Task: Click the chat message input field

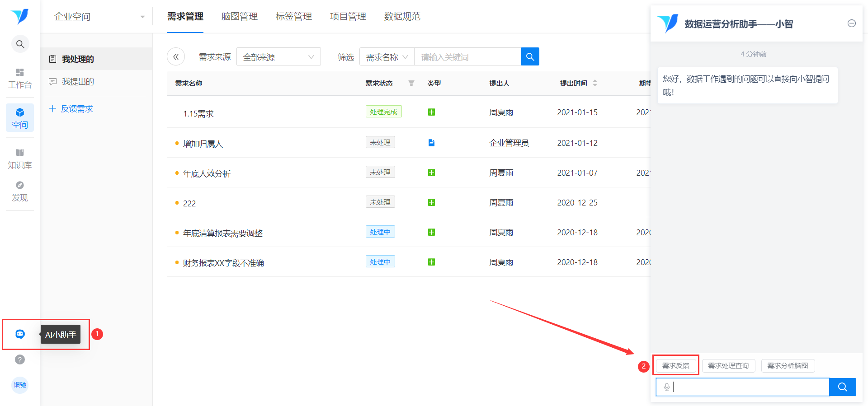Action: [743, 387]
